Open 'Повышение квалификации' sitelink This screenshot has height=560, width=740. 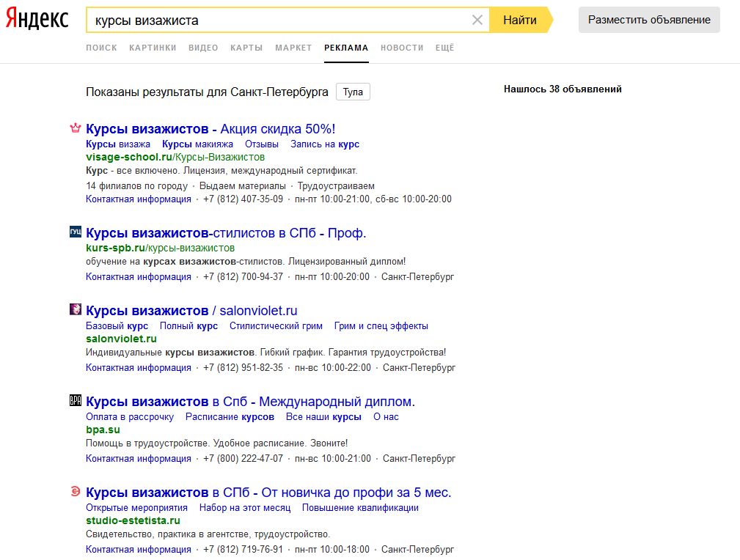pyautogui.click(x=361, y=508)
